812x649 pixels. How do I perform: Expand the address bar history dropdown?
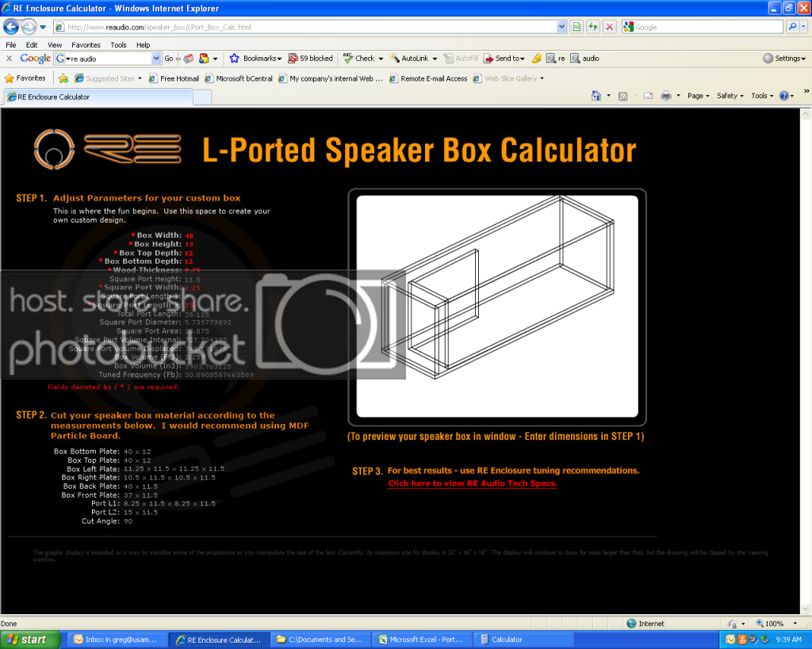562,27
